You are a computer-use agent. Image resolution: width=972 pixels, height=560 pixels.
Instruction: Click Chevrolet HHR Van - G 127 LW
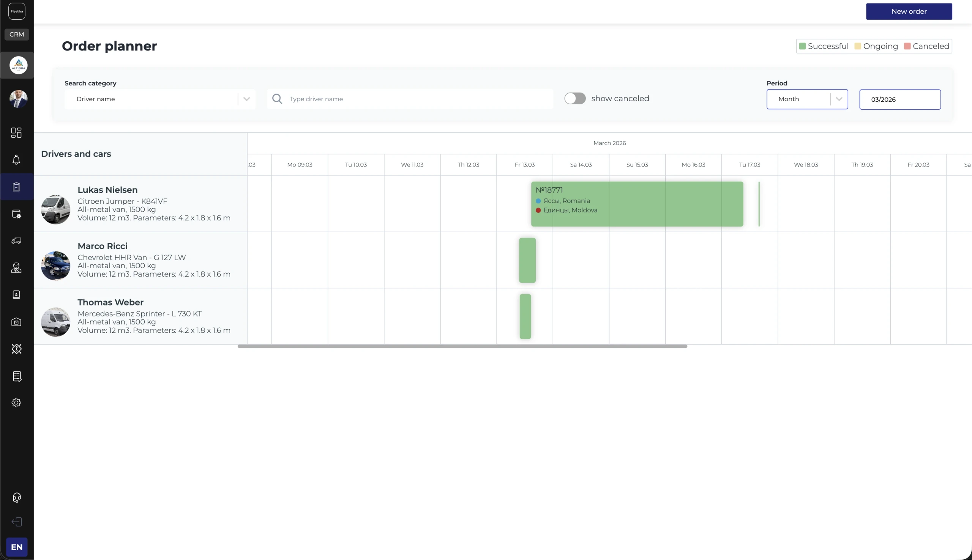(x=132, y=257)
